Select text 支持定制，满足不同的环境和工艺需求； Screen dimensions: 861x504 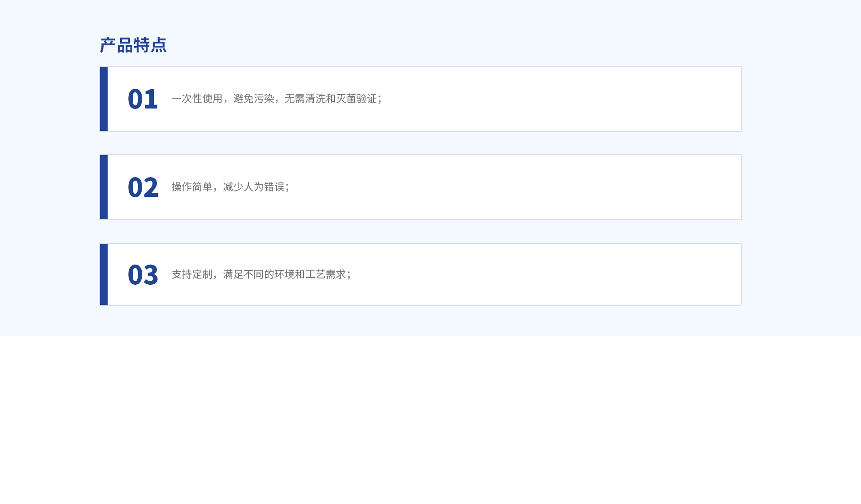point(261,274)
